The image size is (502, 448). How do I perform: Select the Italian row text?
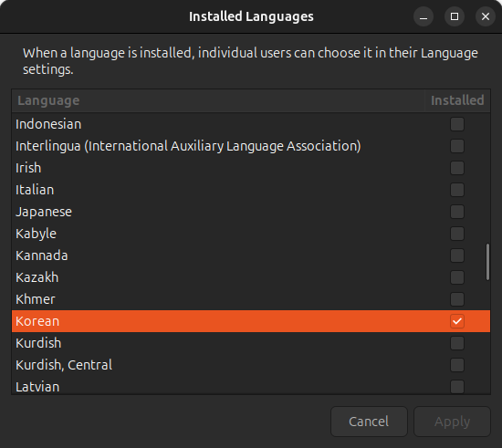(35, 190)
